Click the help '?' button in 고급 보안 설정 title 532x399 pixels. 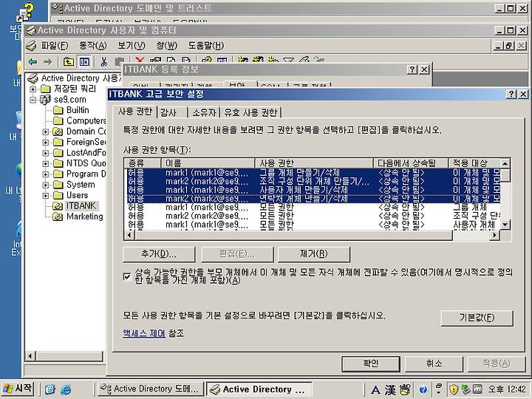[x=511, y=95]
